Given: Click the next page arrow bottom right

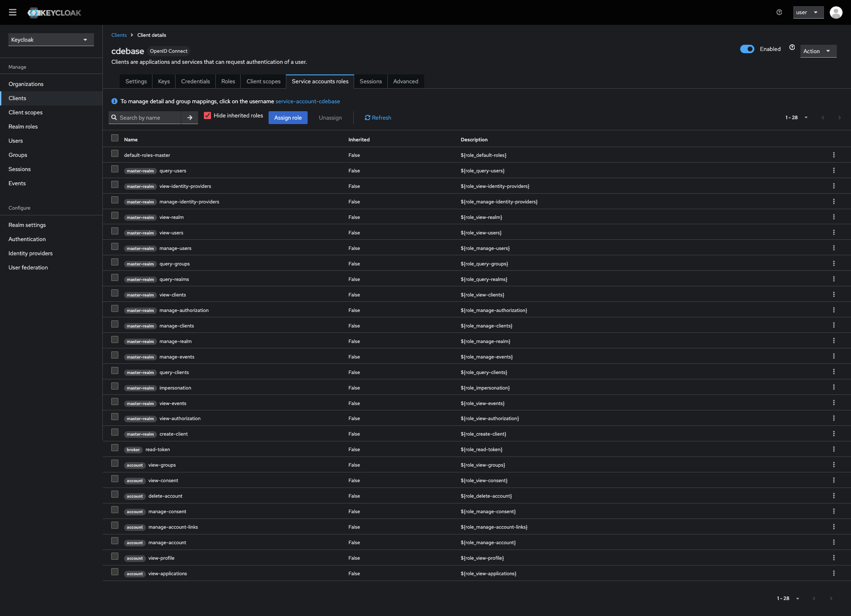Looking at the screenshot, I should pyautogui.click(x=831, y=598).
